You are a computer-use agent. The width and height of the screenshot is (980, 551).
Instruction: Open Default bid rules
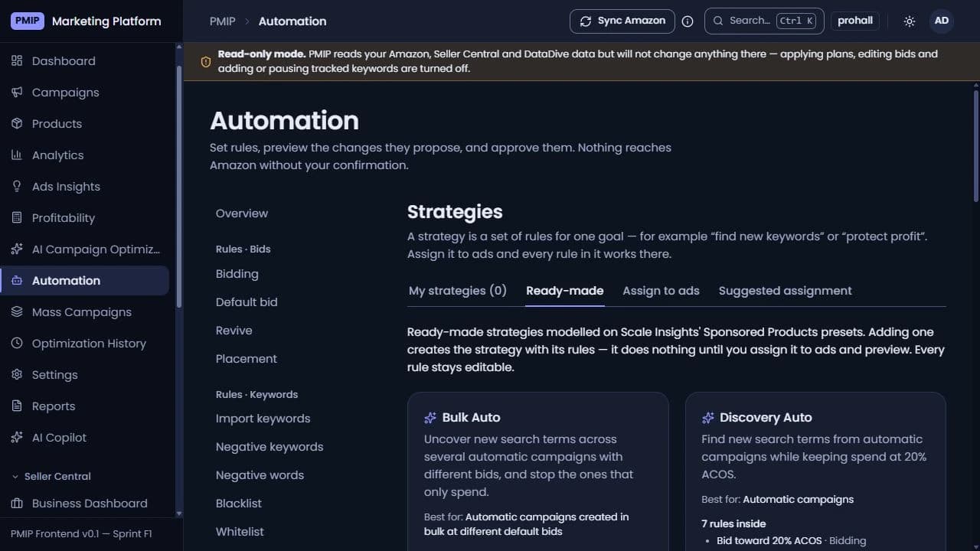point(247,302)
